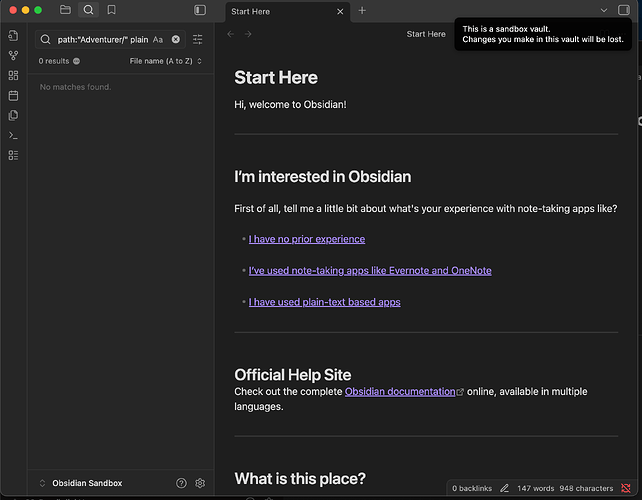Click the Official Help Site heading
This screenshot has height=500, width=642.
[x=293, y=375]
